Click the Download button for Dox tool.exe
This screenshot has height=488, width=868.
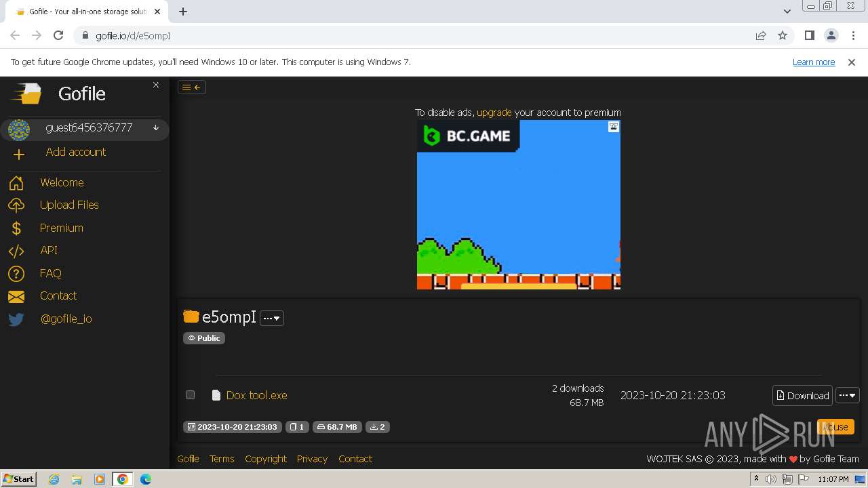[802, 395]
